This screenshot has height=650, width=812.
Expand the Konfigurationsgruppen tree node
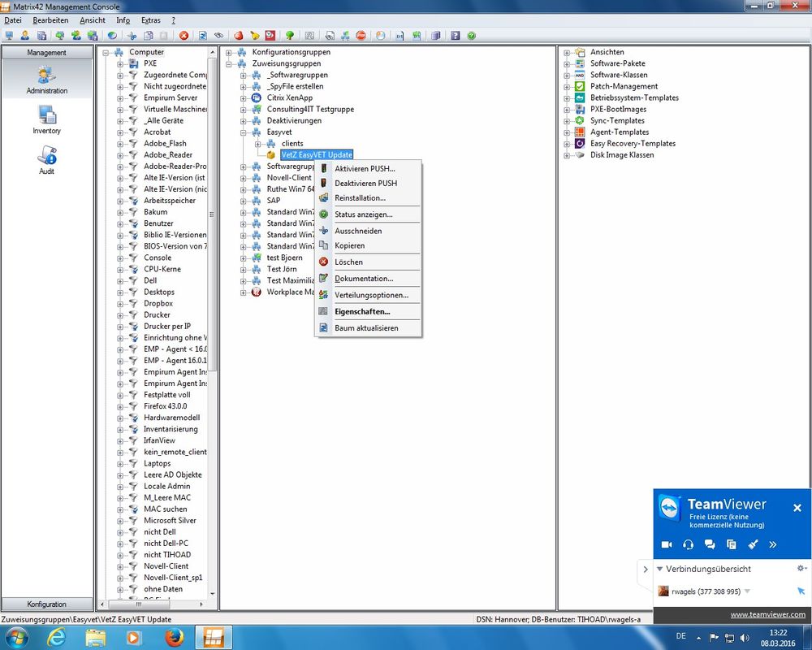click(x=230, y=52)
